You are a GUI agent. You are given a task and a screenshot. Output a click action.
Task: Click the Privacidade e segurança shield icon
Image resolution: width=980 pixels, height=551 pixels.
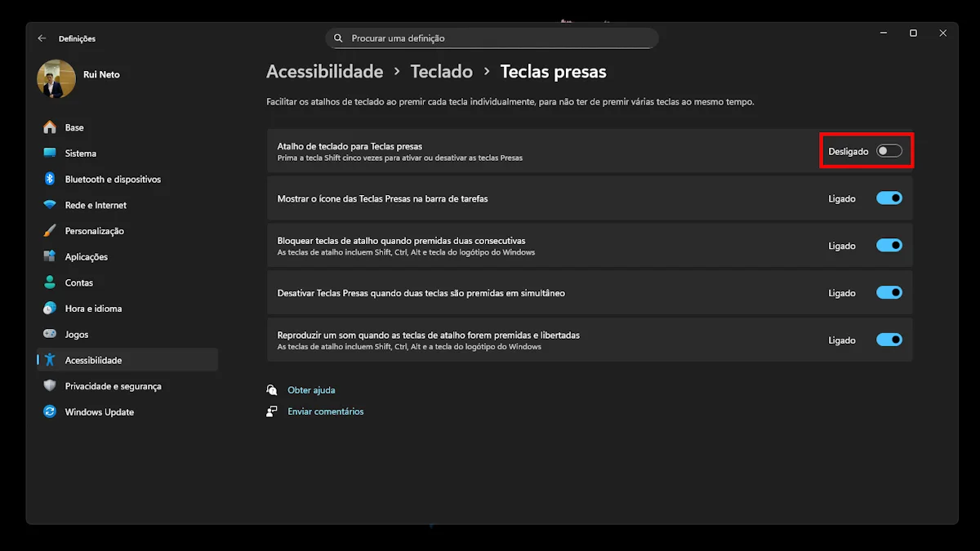click(50, 386)
